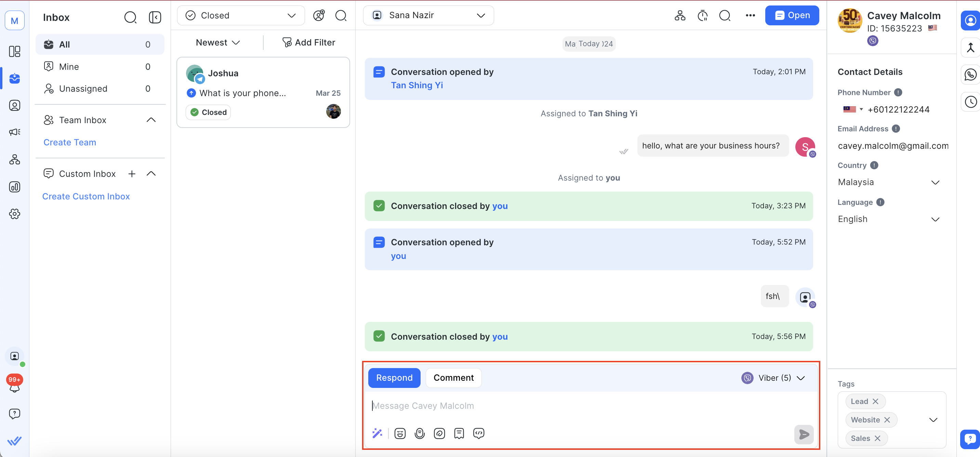Screen dimensions: 980x457
Task: Click the Message Cavey Malcolm input field
Action: pos(571,406)
